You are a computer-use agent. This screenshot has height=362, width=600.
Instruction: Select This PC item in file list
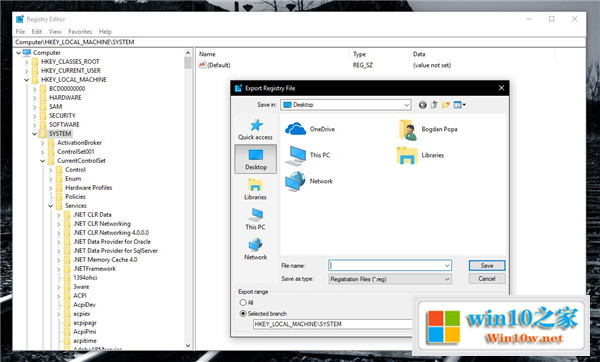308,155
